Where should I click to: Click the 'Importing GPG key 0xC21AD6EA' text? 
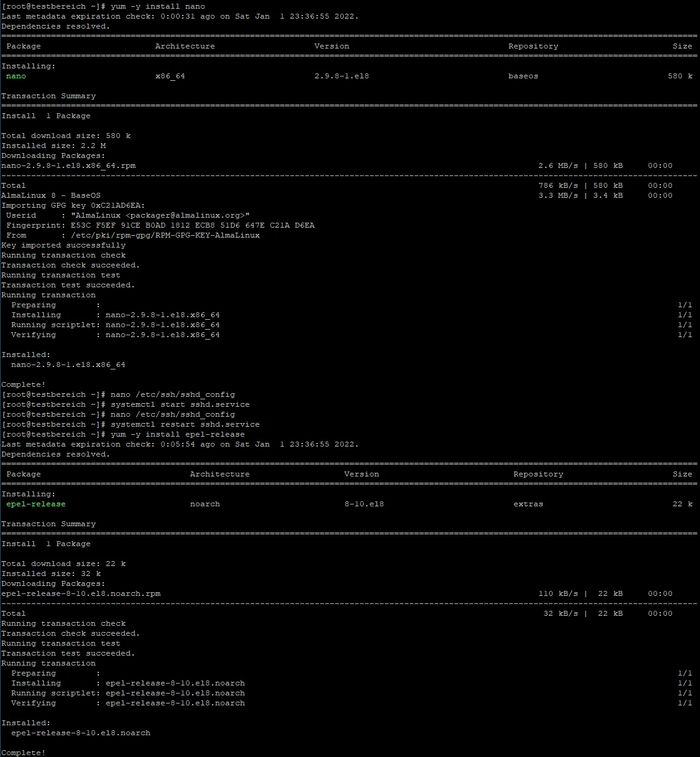click(x=73, y=205)
